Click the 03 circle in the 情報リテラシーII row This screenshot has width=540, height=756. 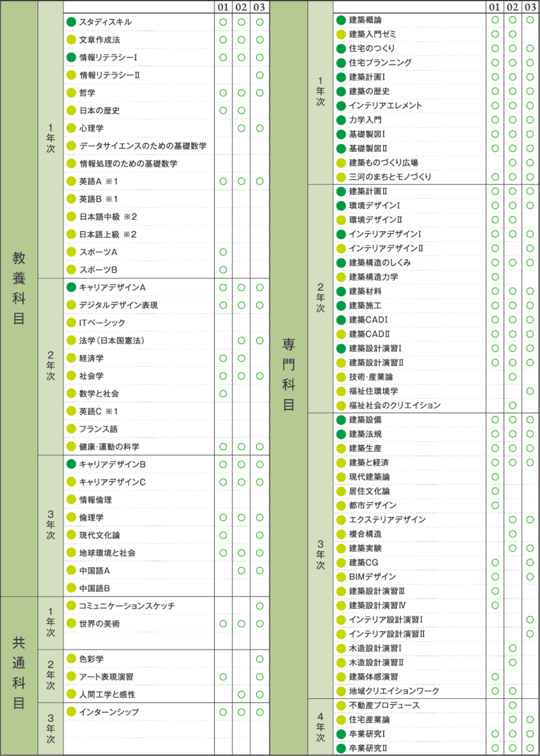point(259,75)
